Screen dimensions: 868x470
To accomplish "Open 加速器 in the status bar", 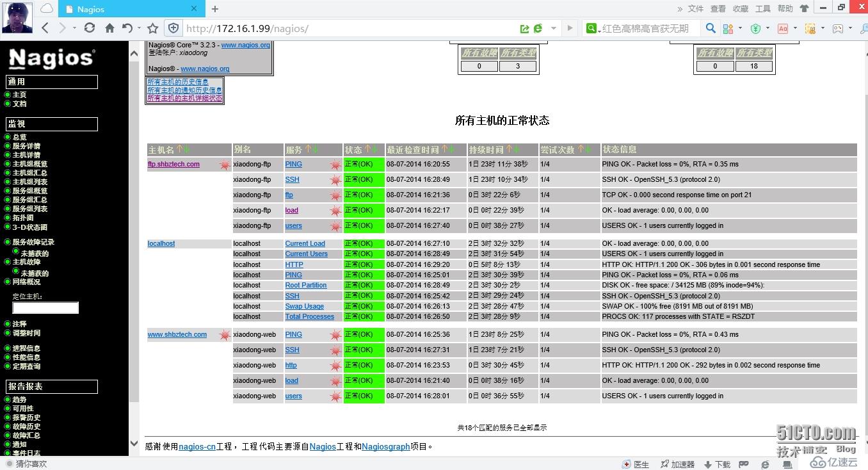I will click(677, 464).
